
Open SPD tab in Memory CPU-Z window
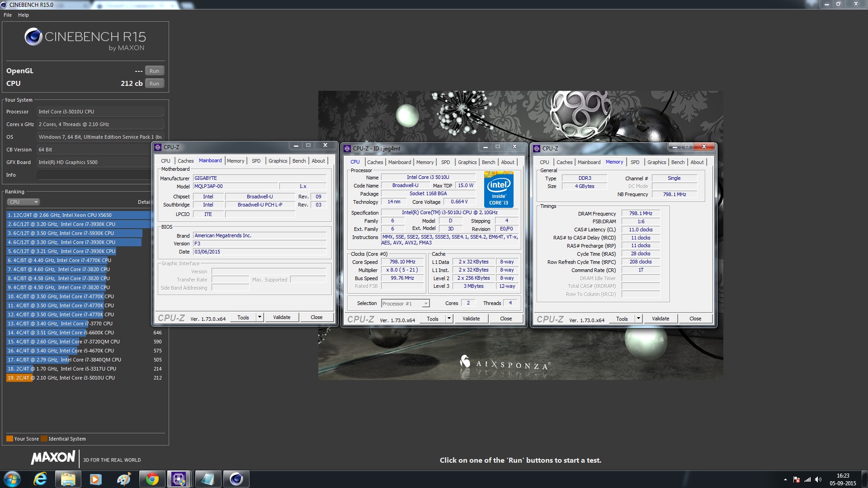(635, 162)
